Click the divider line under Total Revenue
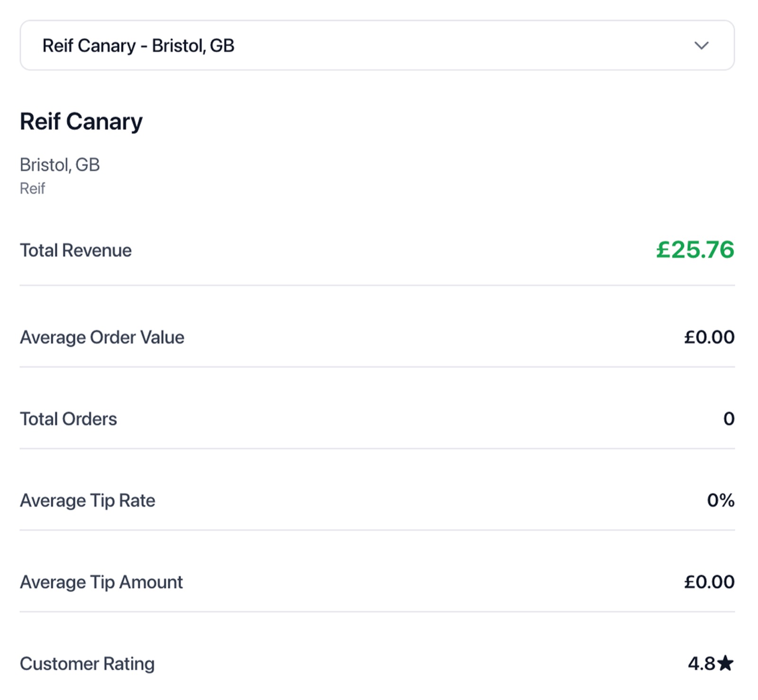The width and height of the screenshot is (758, 700). click(x=377, y=285)
